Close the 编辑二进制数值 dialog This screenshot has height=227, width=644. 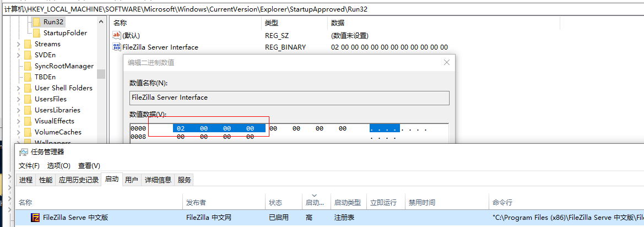(x=446, y=63)
